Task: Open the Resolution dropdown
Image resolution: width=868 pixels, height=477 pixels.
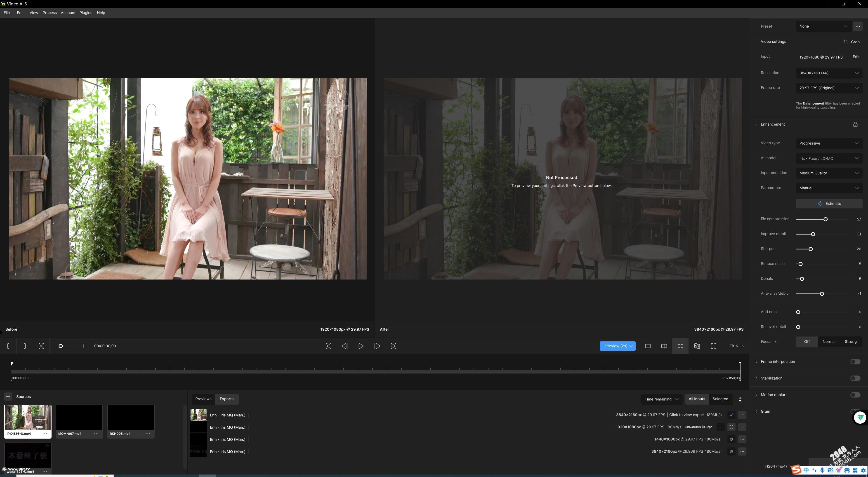Action: (829, 73)
